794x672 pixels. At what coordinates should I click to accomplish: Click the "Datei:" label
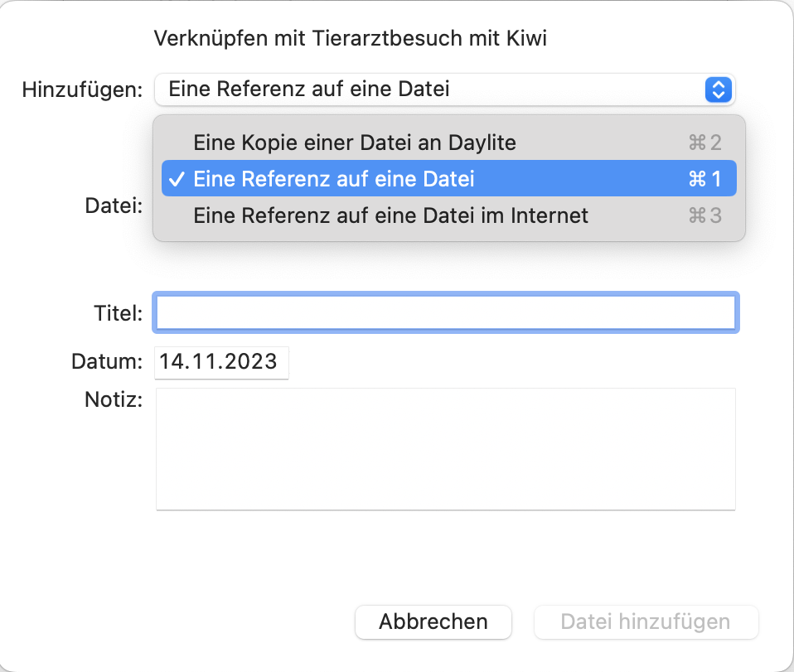(x=114, y=205)
